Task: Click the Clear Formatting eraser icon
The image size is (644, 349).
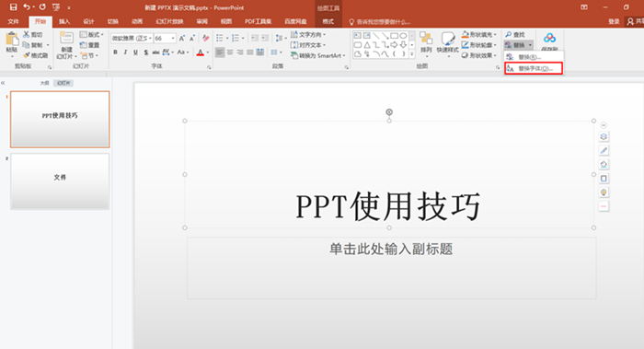Action: pos(206,39)
